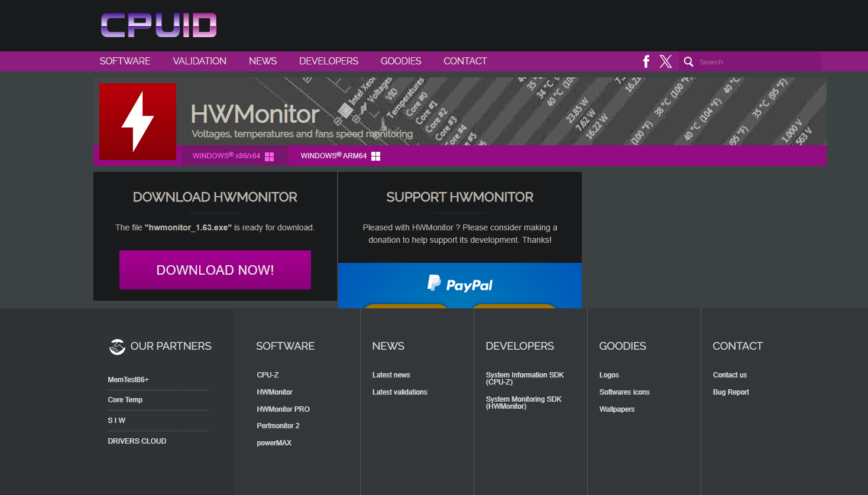Select the Windows x86/x64 tab
The height and width of the screenshot is (495, 868).
point(233,156)
